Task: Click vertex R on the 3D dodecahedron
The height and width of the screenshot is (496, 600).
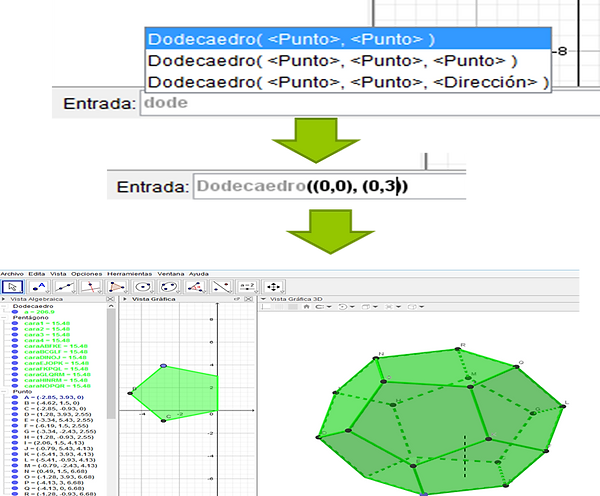Action: (457, 349)
